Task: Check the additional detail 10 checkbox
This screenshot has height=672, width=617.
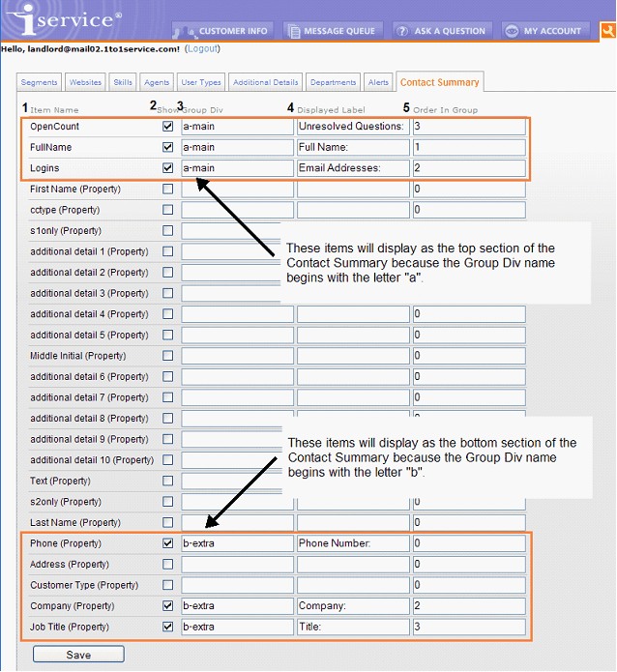Action: [x=167, y=460]
